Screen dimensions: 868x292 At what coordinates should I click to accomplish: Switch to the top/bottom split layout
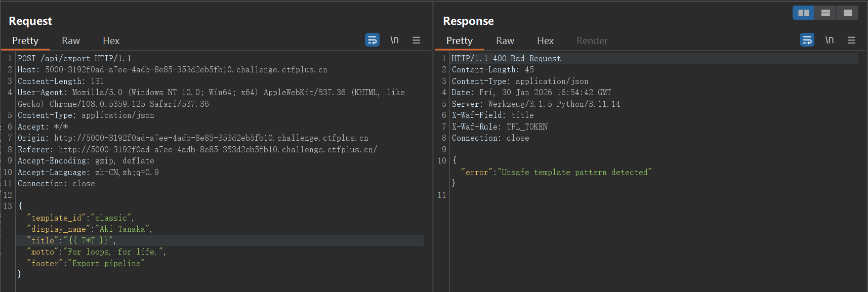click(x=825, y=13)
